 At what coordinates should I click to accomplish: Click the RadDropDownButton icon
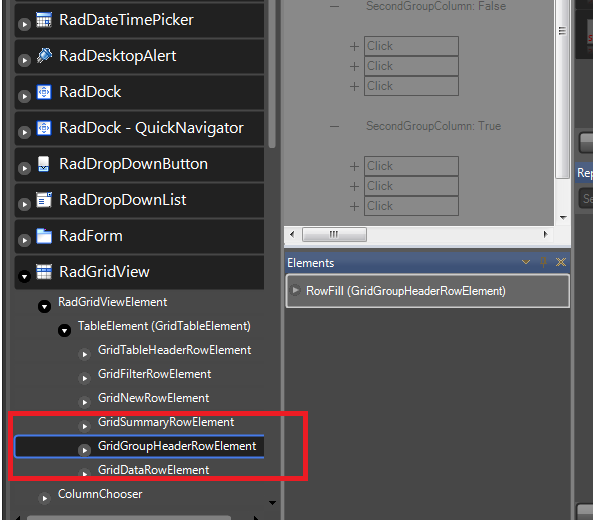pyautogui.click(x=44, y=164)
